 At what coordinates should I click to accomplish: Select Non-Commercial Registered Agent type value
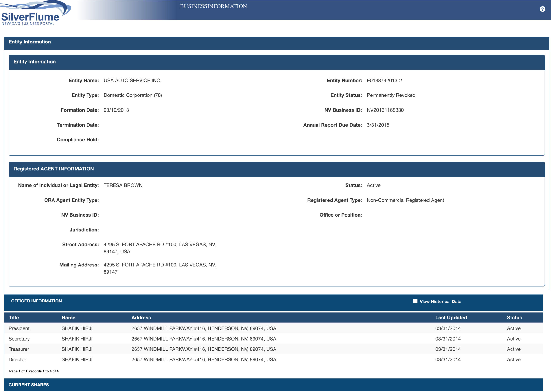405,200
